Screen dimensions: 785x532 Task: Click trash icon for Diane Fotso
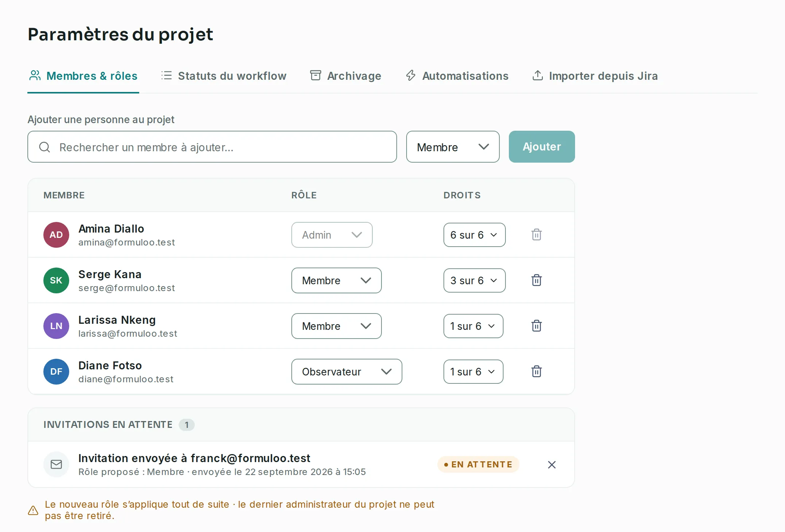[x=536, y=372]
